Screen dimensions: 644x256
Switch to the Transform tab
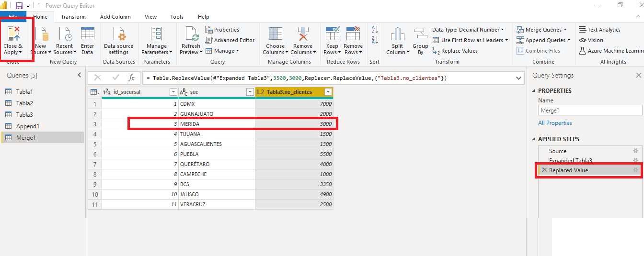[x=73, y=17]
